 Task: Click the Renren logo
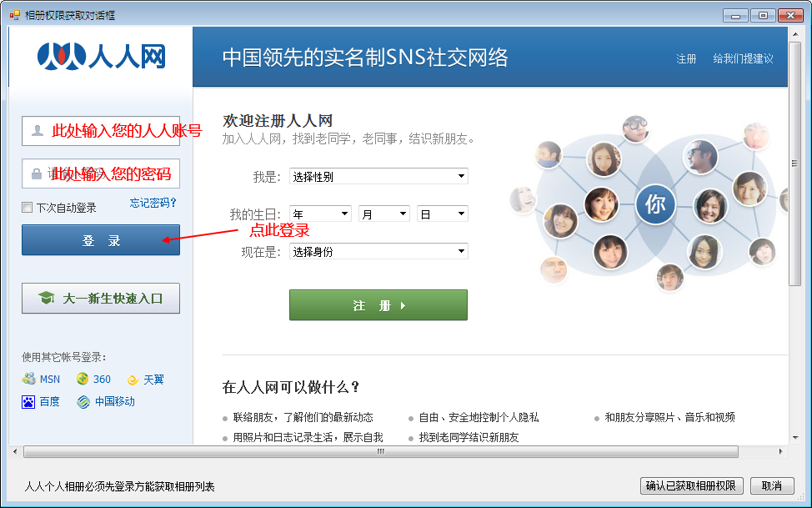[102, 56]
